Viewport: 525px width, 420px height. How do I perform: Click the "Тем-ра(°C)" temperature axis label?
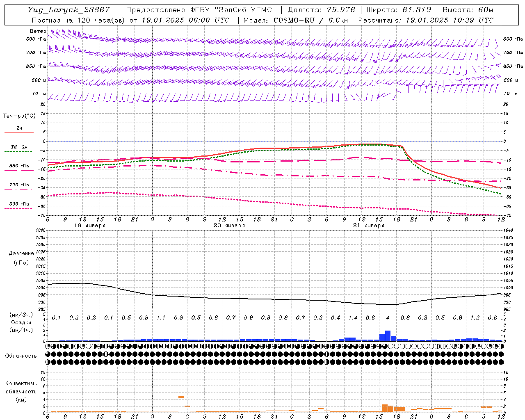click(19, 116)
